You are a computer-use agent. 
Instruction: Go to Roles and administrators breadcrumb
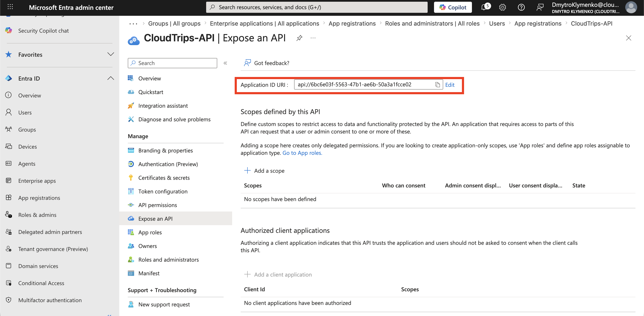click(x=432, y=23)
